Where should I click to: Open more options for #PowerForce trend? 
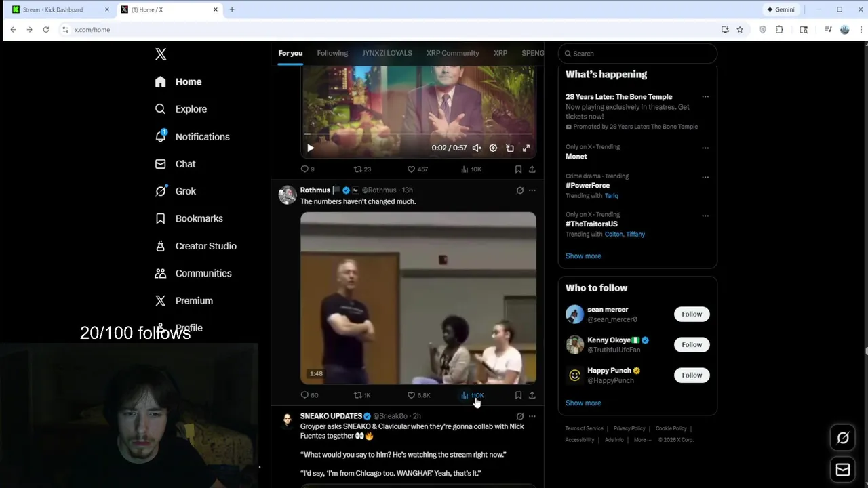[705, 177]
